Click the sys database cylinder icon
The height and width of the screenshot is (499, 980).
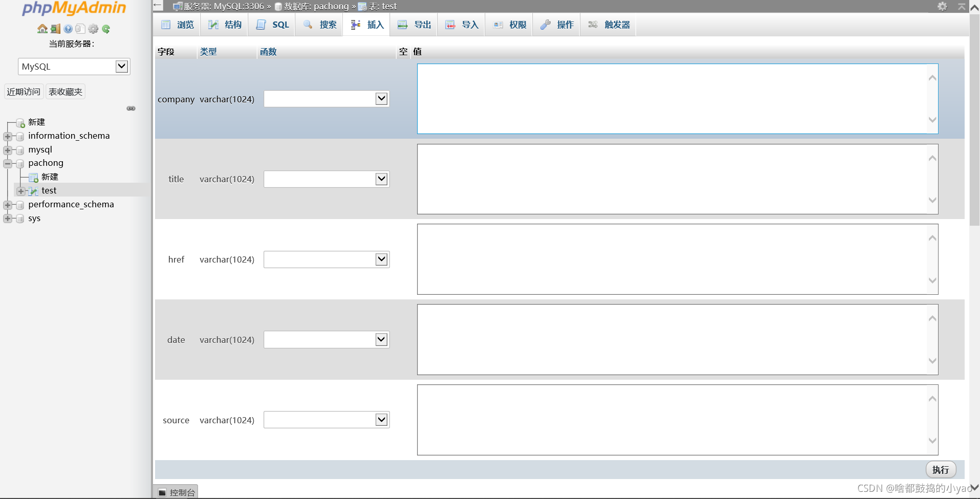[x=20, y=219]
